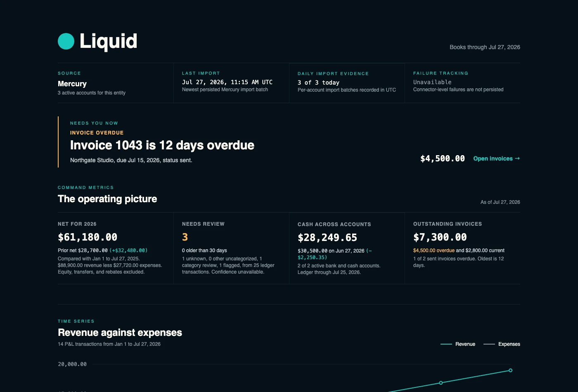Click "Newest persisted Mercury import batch" note

point(225,90)
